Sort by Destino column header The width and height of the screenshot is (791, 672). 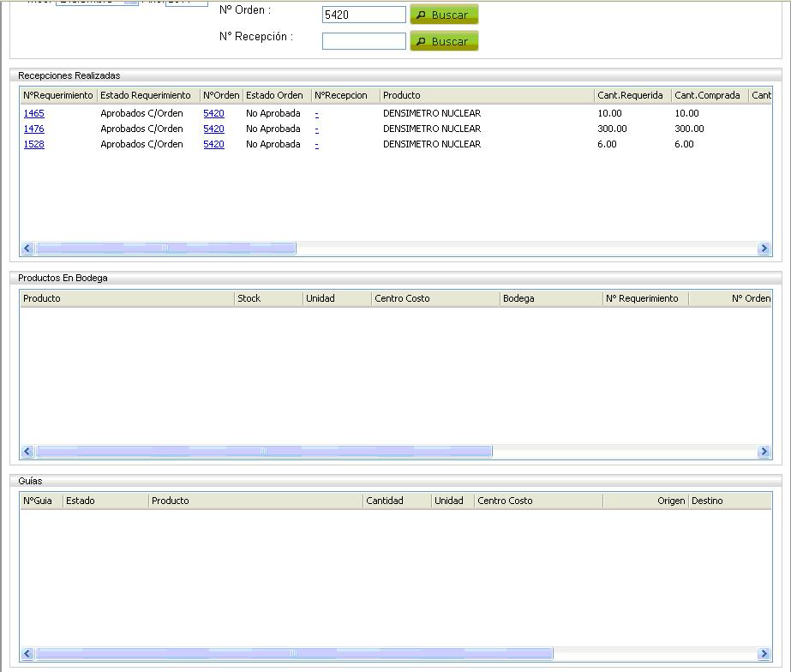[730, 501]
